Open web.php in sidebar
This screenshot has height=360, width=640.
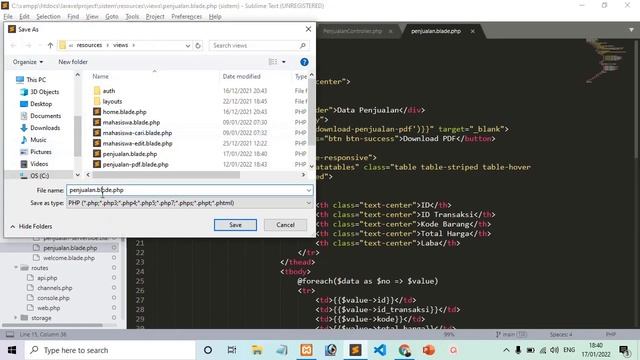coord(49,308)
